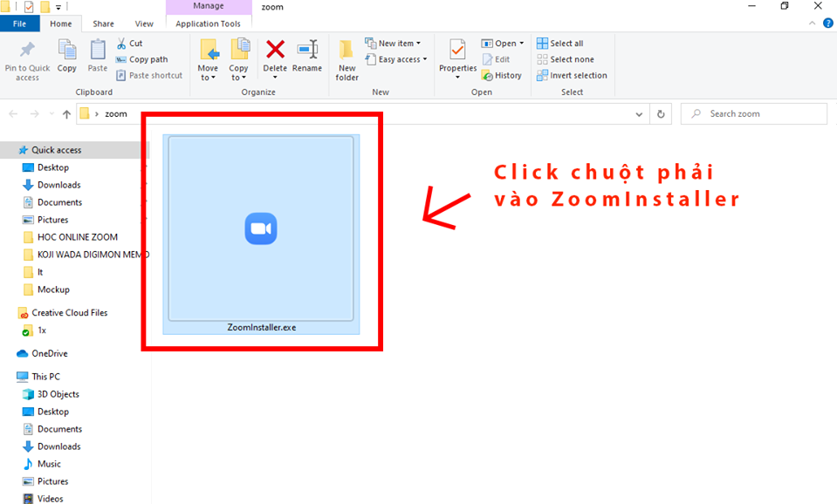Create a New folder from ribbon
Image resolution: width=837 pixels, height=504 pixels.
click(x=347, y=60)
